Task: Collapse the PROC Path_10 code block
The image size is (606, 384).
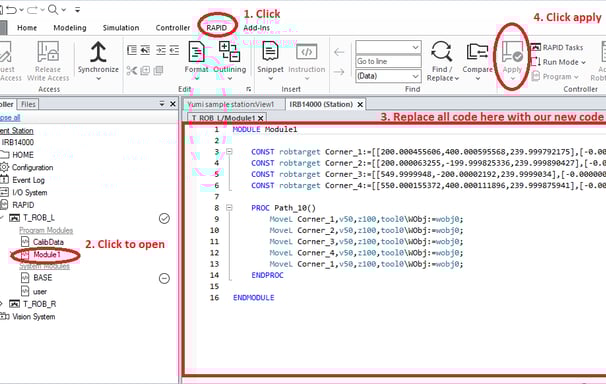Action: [229, 208]
